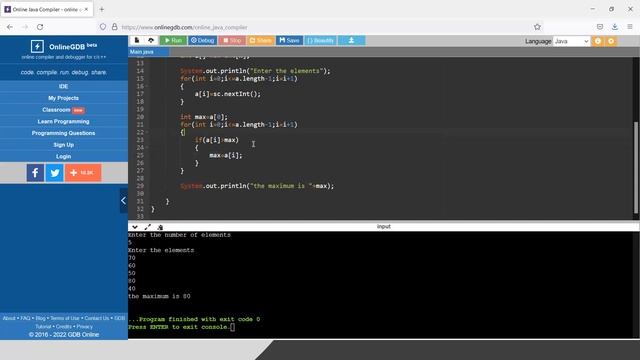Close the Online Java Compiler browser tab
Screen dimensions: 640x360
(86, 9)
